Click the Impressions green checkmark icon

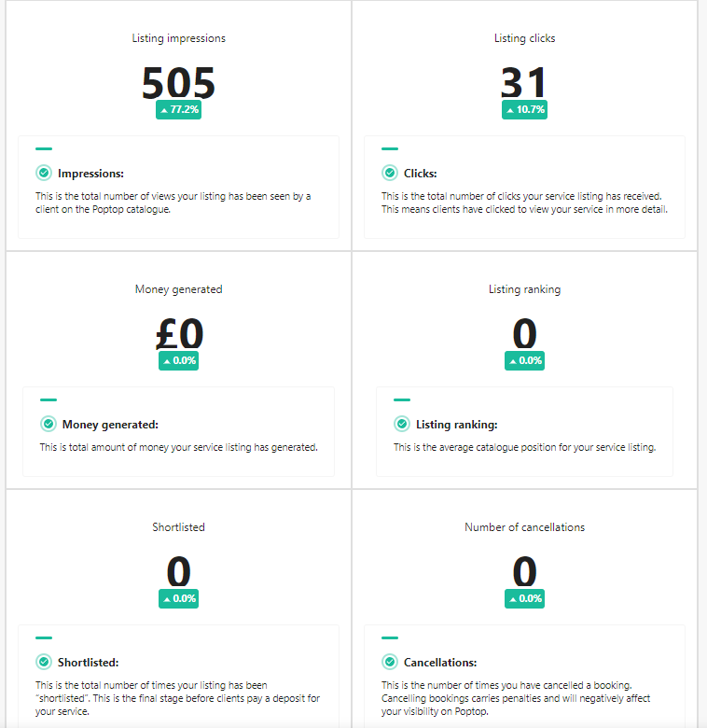coord(44,173)
